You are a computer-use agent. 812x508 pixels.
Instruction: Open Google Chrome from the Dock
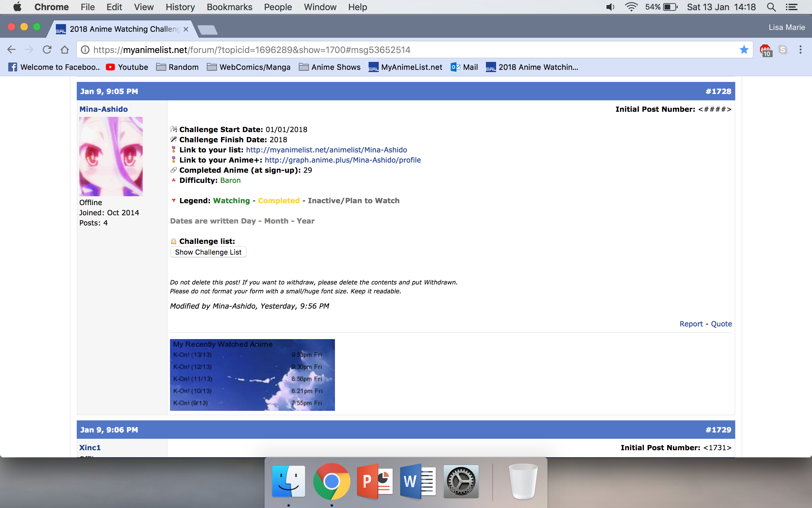(331, 481)
